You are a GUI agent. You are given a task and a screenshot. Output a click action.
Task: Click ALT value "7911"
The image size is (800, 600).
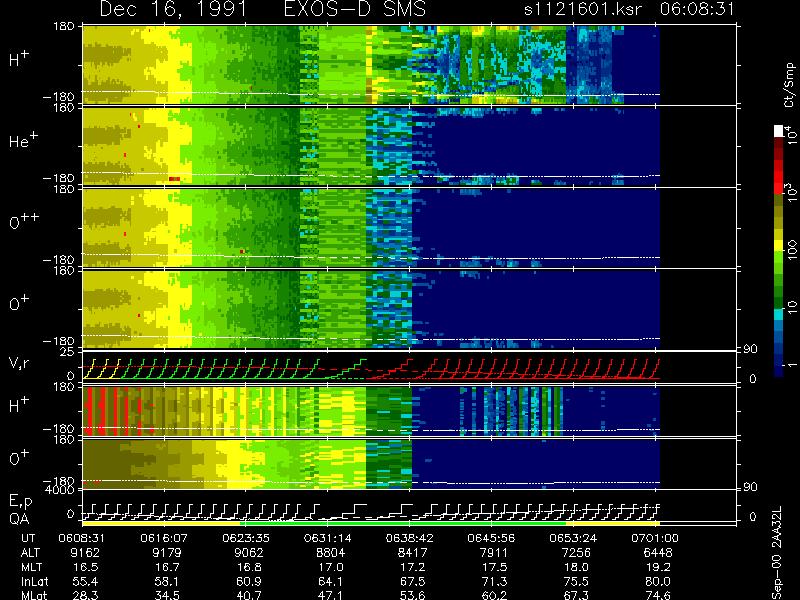coord(494,553)
